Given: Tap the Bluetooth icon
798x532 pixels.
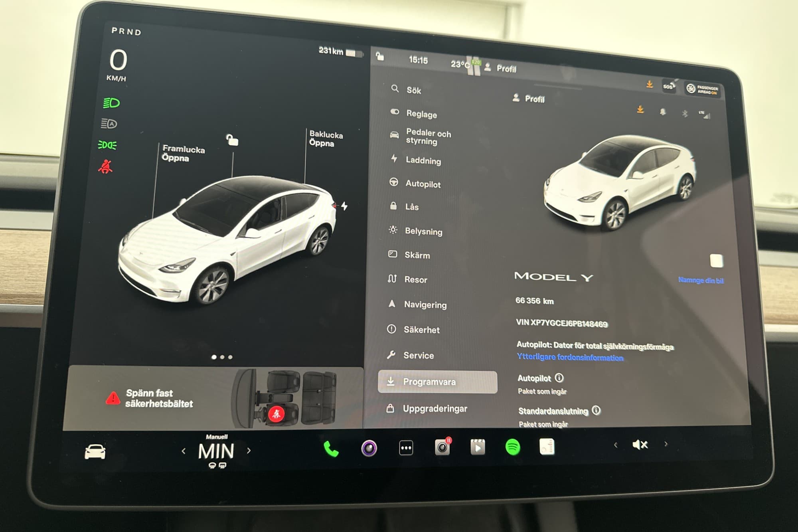Looking at the screenshot, I should (x=685, y=114).
